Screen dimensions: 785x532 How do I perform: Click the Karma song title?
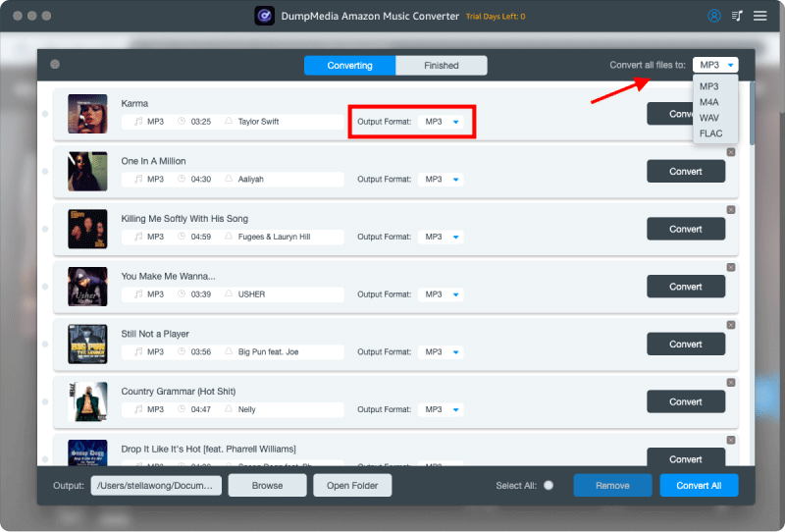point(134,104)
